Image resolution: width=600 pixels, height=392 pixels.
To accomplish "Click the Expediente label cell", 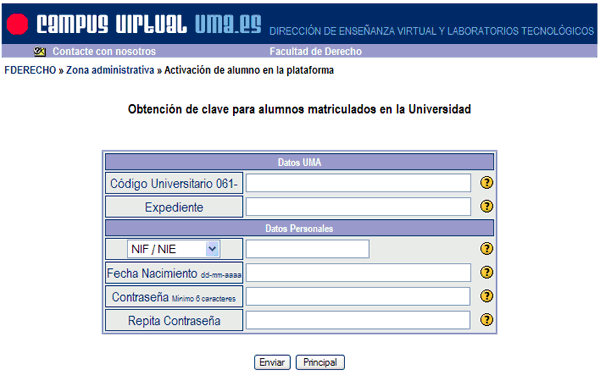I will pyautogui.click(x=174, y=207).
